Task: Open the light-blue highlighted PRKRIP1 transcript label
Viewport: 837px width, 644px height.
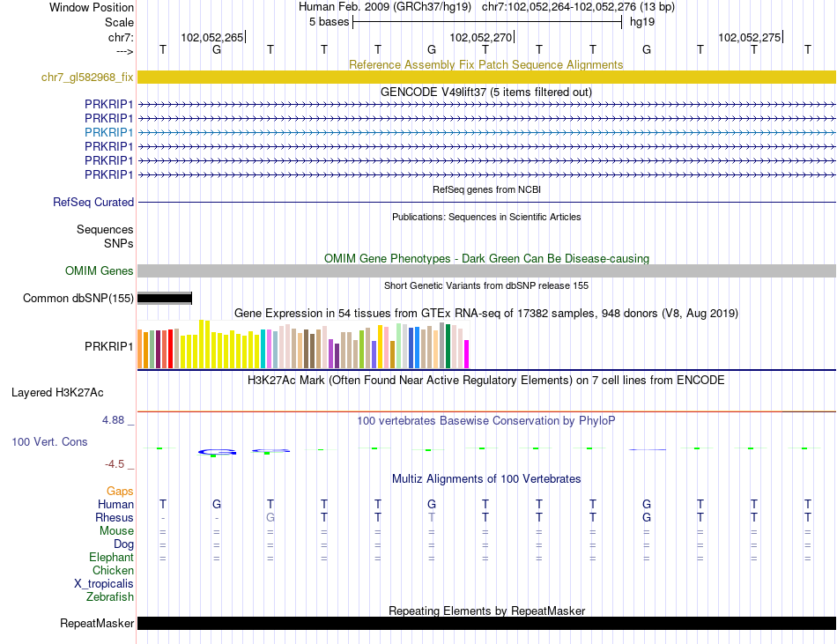Action: point(109,132)
